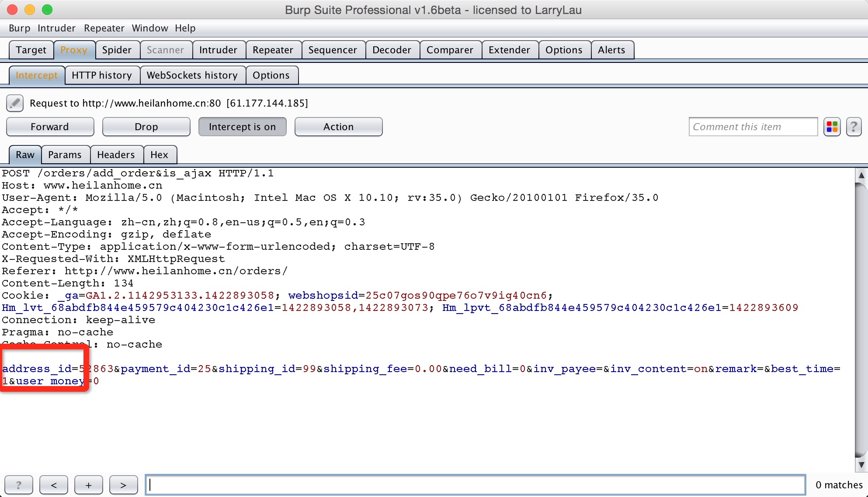Click the 'payment_id=25' parameter
Screen dimensions: 868x497
point(166,369)
